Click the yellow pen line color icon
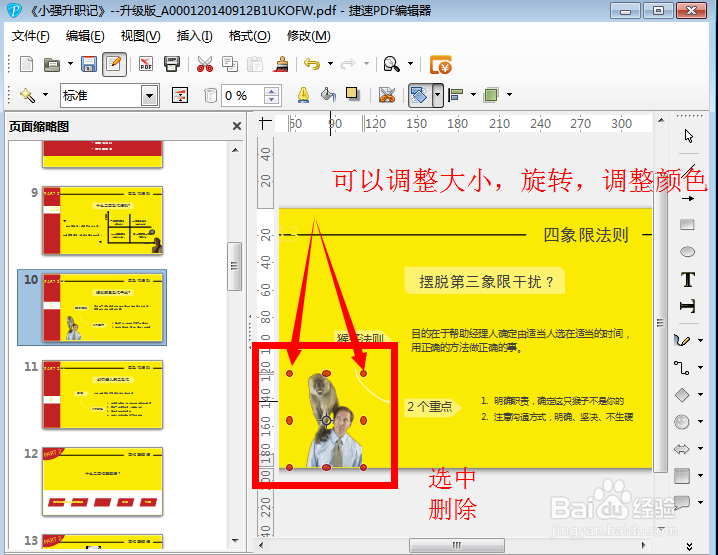The height and width of the screenshot is (555, 718). 303,95
